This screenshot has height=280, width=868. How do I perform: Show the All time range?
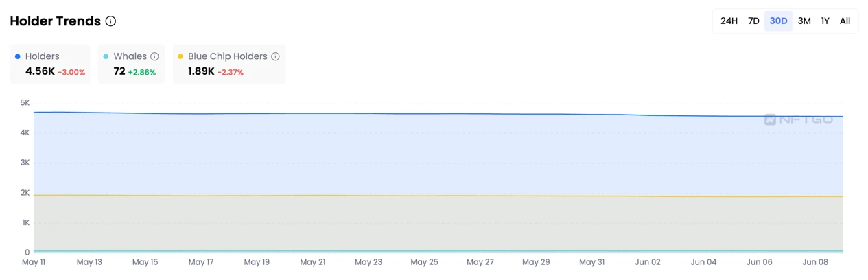click(845, 21)
